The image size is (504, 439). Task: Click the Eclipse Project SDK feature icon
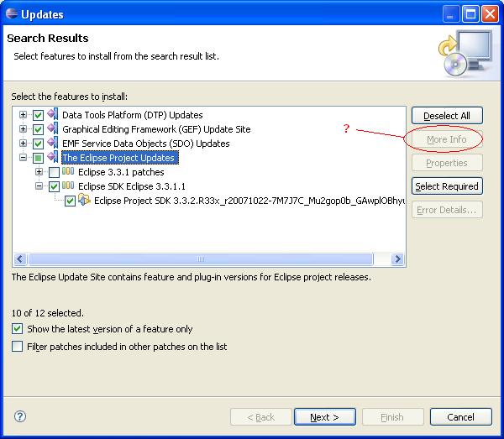[84, 200]
